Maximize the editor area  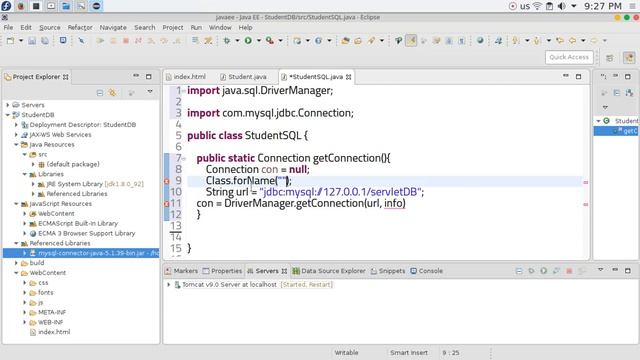click(578, 76)
